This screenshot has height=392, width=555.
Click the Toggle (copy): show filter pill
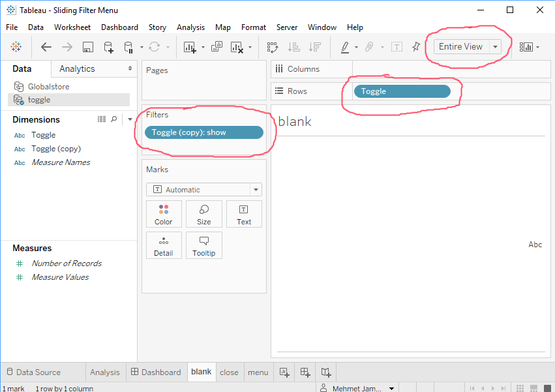203,132
